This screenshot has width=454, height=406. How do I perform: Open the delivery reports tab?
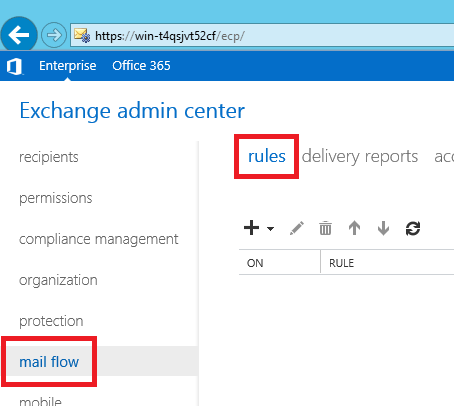tap(360, 156)
